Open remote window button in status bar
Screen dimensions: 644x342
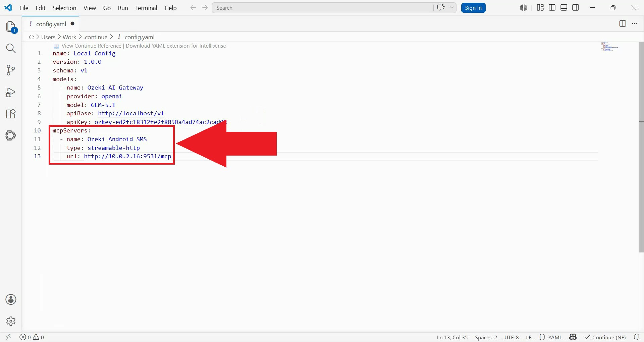pyautogui.click(x=8, y=337)
